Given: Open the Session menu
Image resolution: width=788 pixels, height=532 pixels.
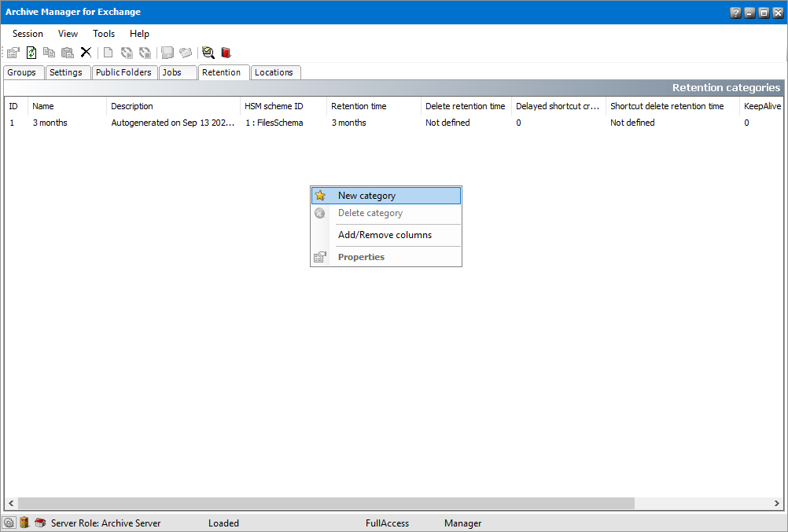Looking at the screenshot, I should click(x=28, y=34).
